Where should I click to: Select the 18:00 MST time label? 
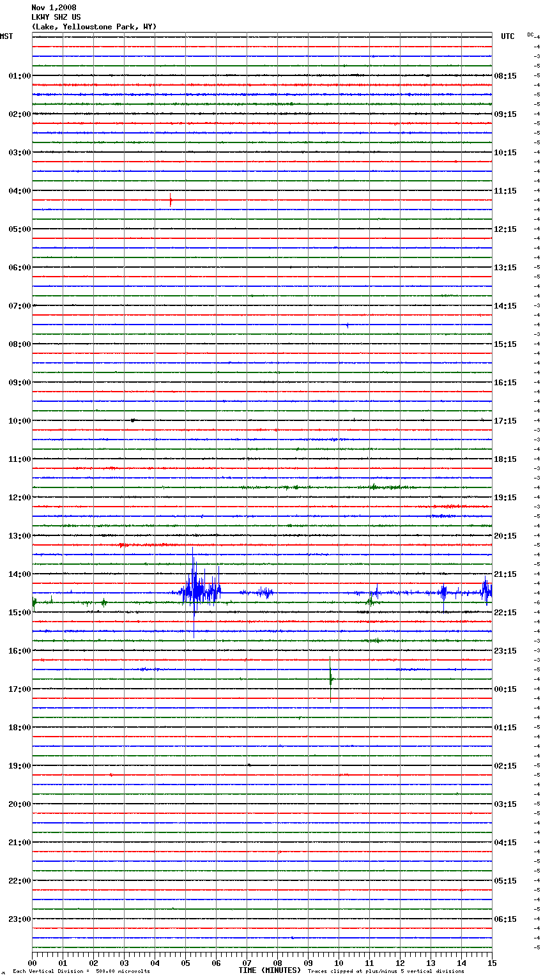[20, 728]
